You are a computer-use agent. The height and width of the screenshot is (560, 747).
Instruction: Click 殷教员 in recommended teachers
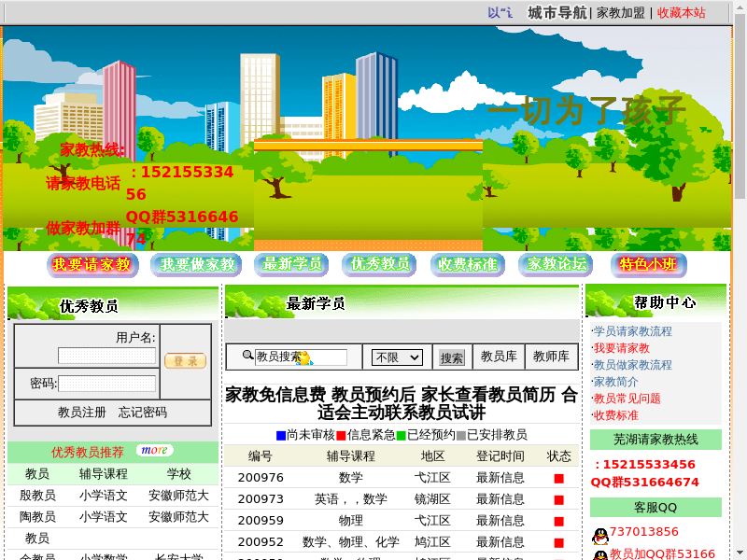tap(37, 496)
